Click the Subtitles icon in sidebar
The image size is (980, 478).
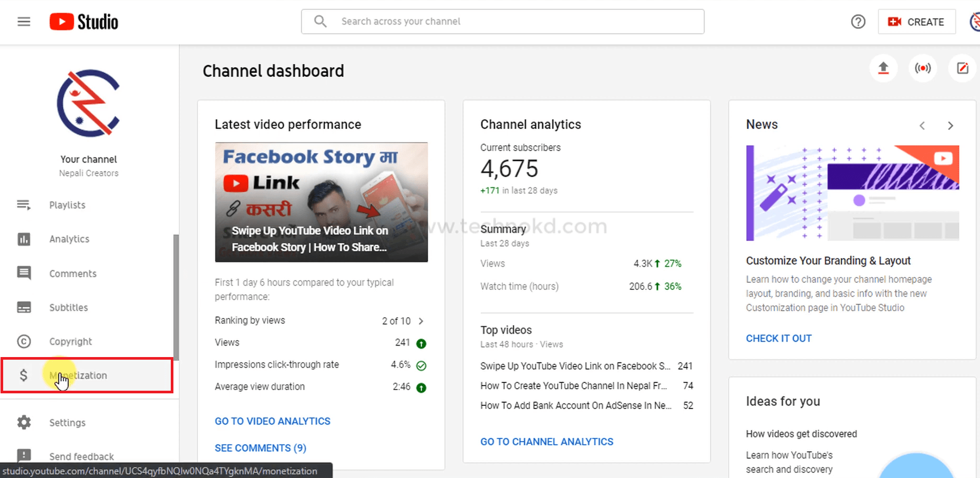coord(24,308)
